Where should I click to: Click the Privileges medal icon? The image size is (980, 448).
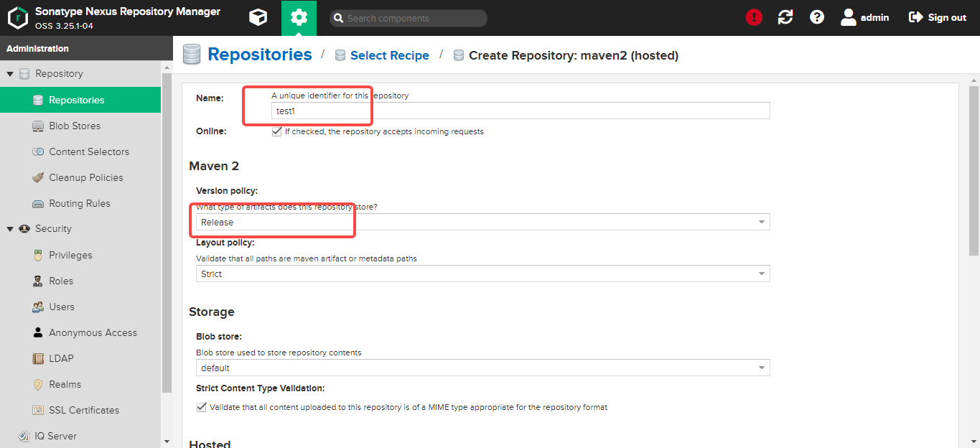click(38, 256)
